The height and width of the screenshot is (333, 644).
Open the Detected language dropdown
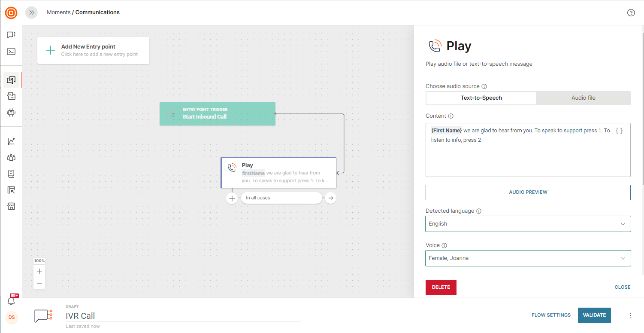coord(528,224)
